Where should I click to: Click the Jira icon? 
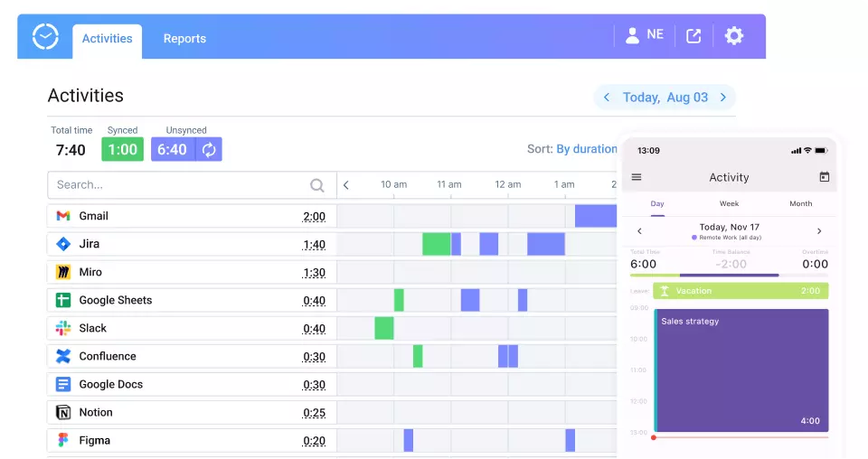(x=63, y=244)
